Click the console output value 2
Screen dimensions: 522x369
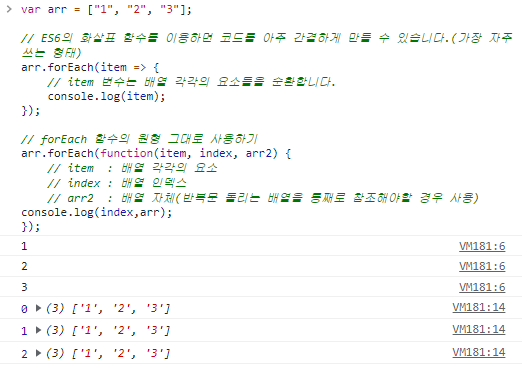[x=24, y=267]
